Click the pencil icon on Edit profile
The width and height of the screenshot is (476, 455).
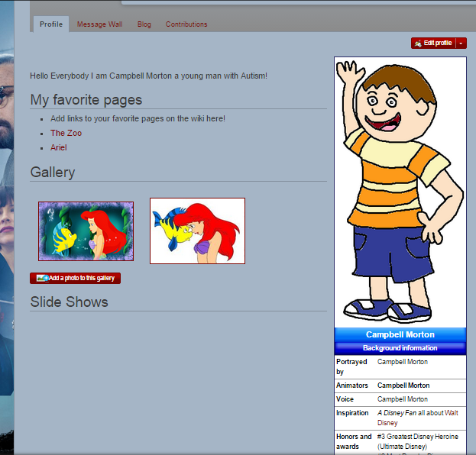[418, 44]
